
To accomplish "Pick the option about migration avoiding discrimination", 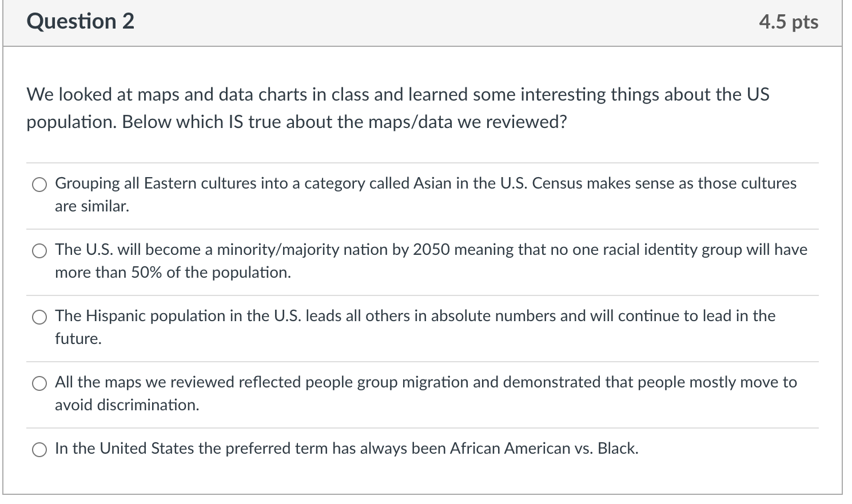I will click(39, 383).
